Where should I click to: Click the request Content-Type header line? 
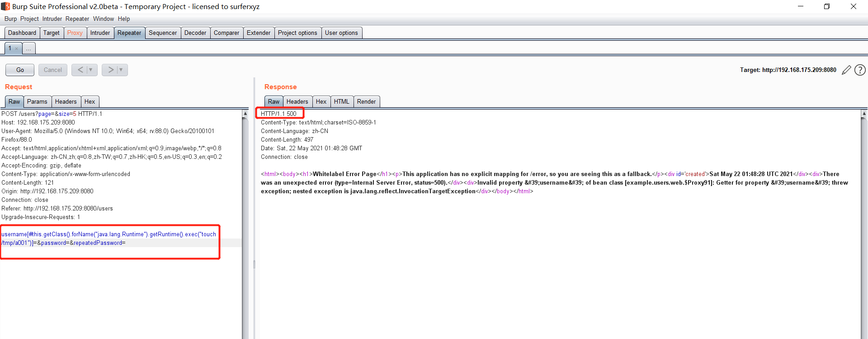tap(66, 174)
